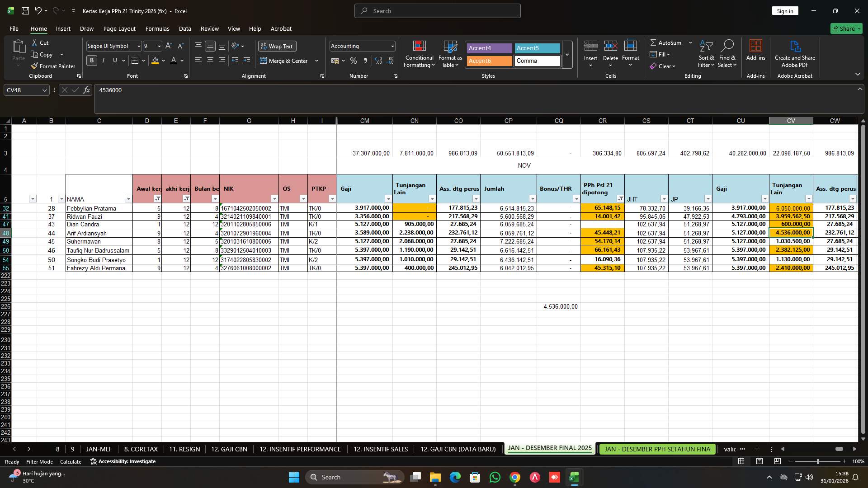
Task: Open the 12. GAJI CBN sheet tab
Action: (x=229, y=449)
